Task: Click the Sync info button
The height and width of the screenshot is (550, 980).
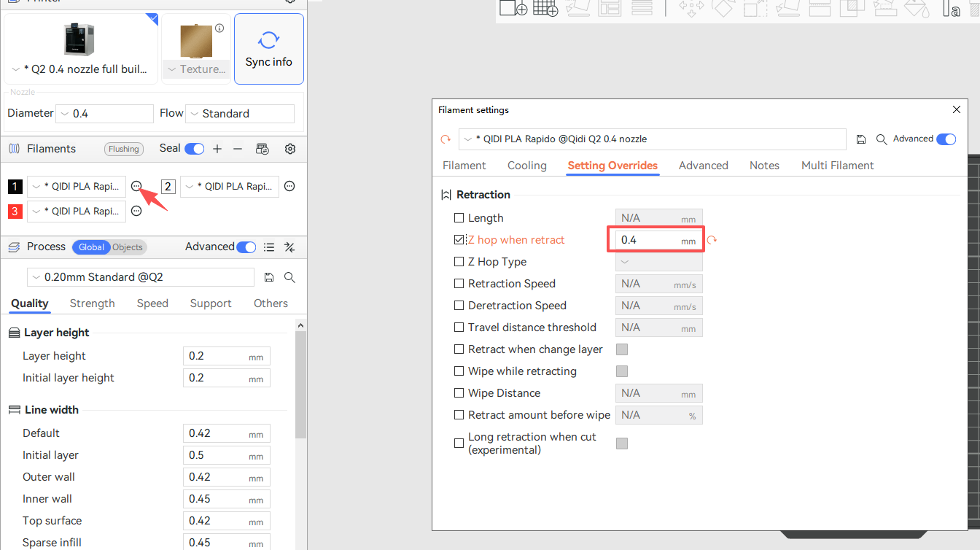Action: (268, 49)
